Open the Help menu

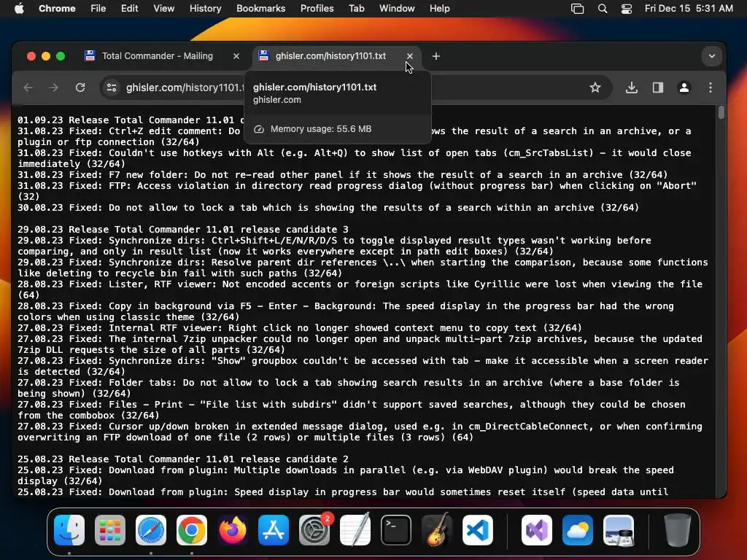pyautogui.click(x=439, y=9)
